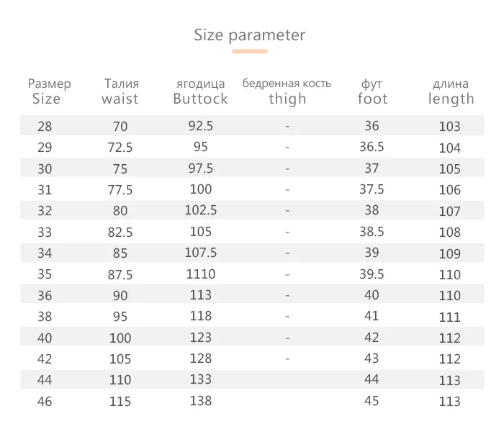
Task: Select the Size column header
Action: coord(46,99)
